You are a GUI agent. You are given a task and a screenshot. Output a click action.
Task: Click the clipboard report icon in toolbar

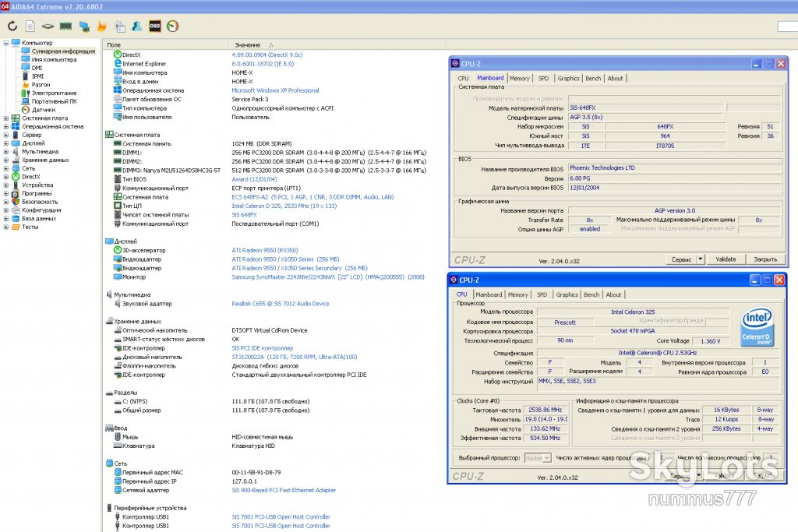pos(120,26)
